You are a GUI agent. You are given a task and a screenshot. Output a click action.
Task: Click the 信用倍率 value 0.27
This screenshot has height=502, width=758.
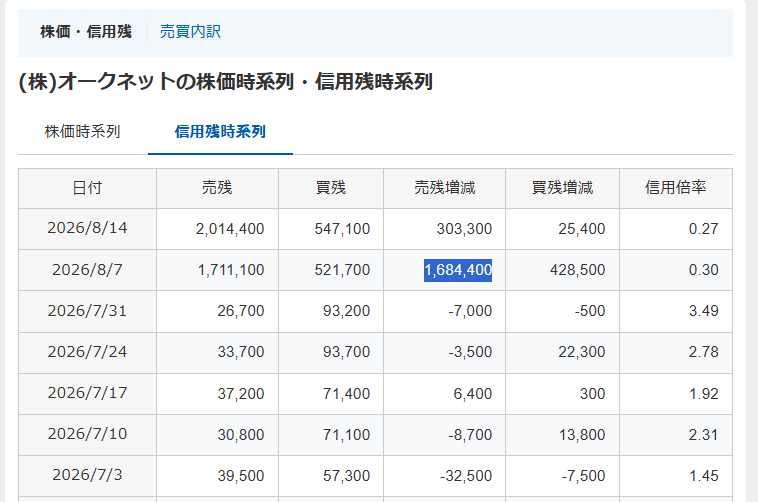pos(703,229)
